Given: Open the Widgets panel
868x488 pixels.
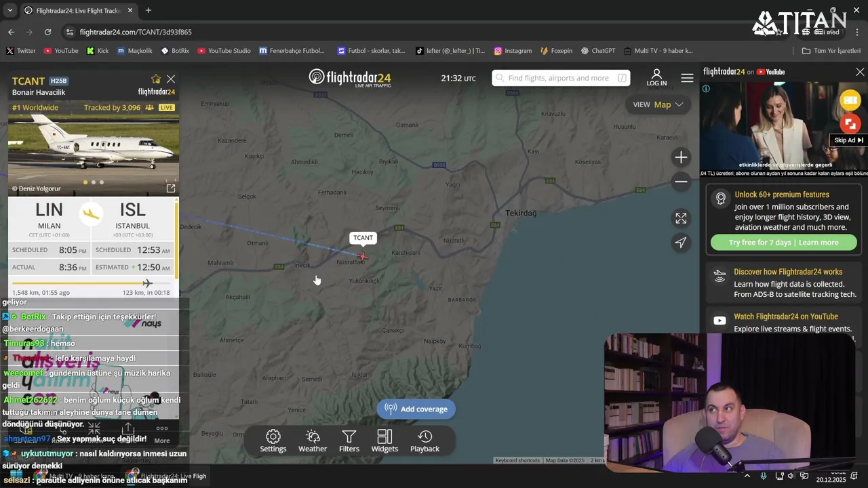Looking at the screenshot, I should tap(384, 441).
